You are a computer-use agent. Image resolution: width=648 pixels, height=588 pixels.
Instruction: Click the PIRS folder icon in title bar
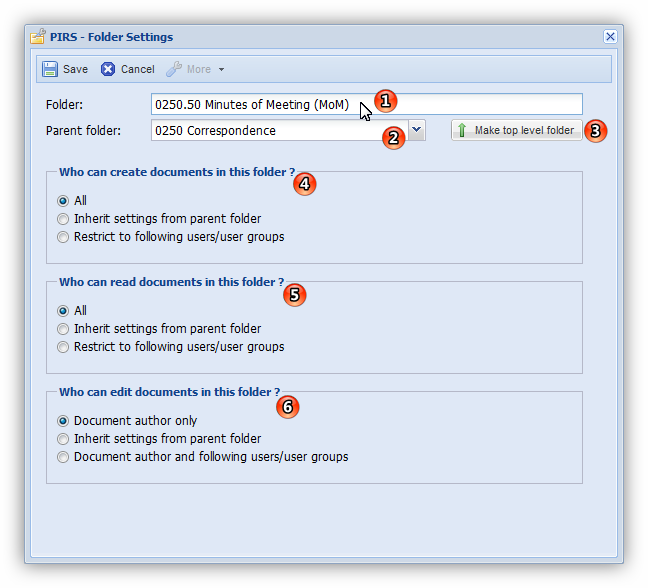(38, 37)
